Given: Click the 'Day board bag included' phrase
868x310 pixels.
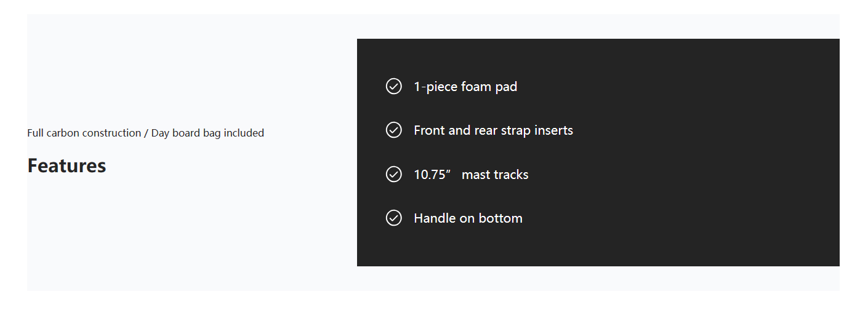Looking at the screenshot, I should pyautogui.click(x=207, y=133).
